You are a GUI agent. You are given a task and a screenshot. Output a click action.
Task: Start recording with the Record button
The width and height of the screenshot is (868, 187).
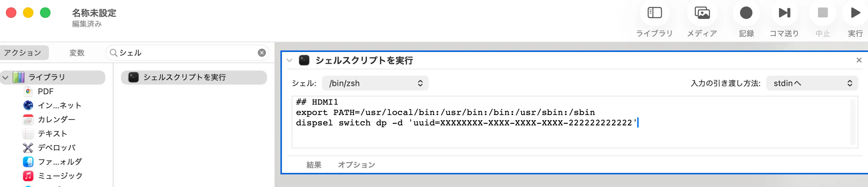(x=746, y=13)
